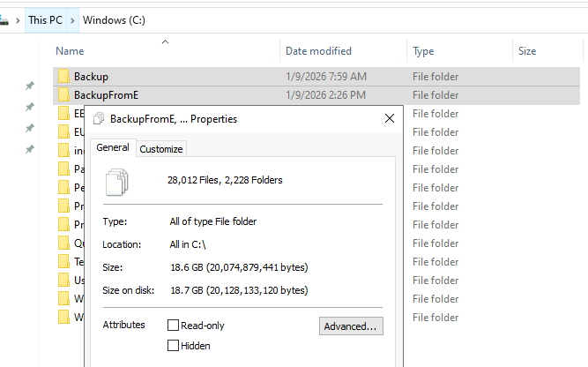
Task: Toggle the sort arrow above the Name column
Action: tap(165, 41)
